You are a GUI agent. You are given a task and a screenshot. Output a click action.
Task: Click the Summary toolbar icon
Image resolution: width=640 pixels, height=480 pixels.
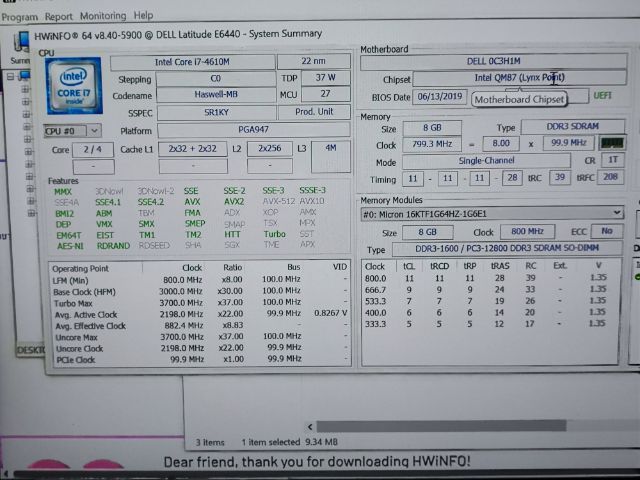21,43
